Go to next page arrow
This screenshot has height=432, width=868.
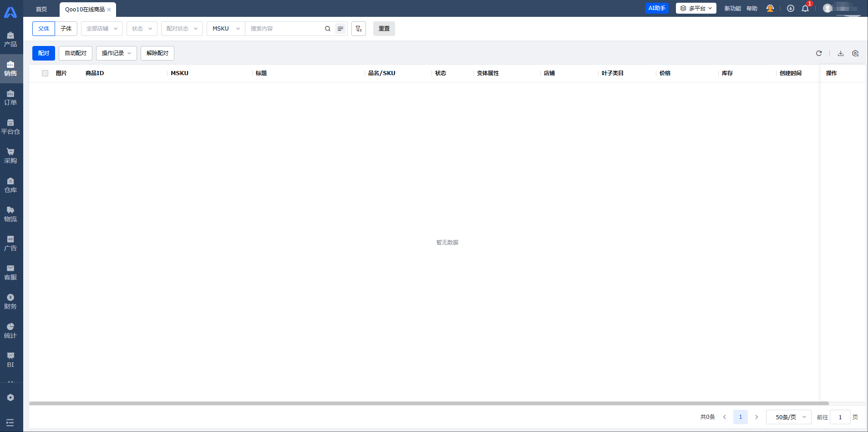pyautogui.click(x=756, y=417)
